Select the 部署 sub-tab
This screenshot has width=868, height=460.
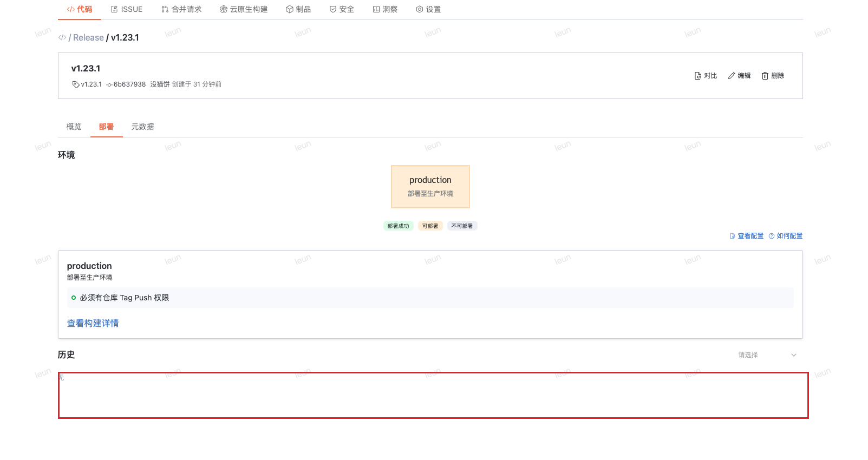pos(106,127)
